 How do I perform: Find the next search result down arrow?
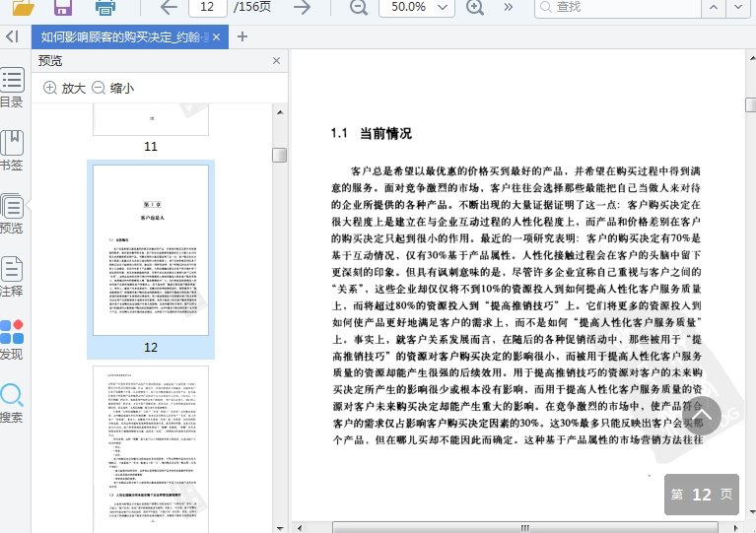tap(738, 8)
